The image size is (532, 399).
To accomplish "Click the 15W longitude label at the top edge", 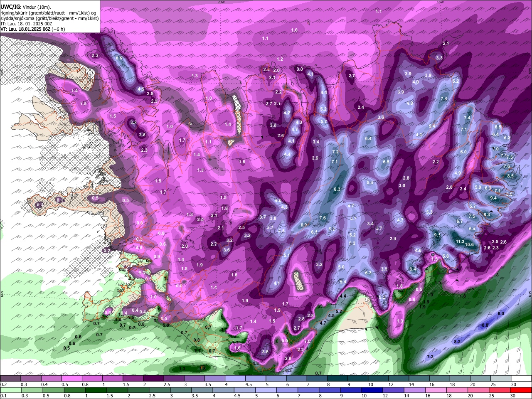I will click(440, 2).
